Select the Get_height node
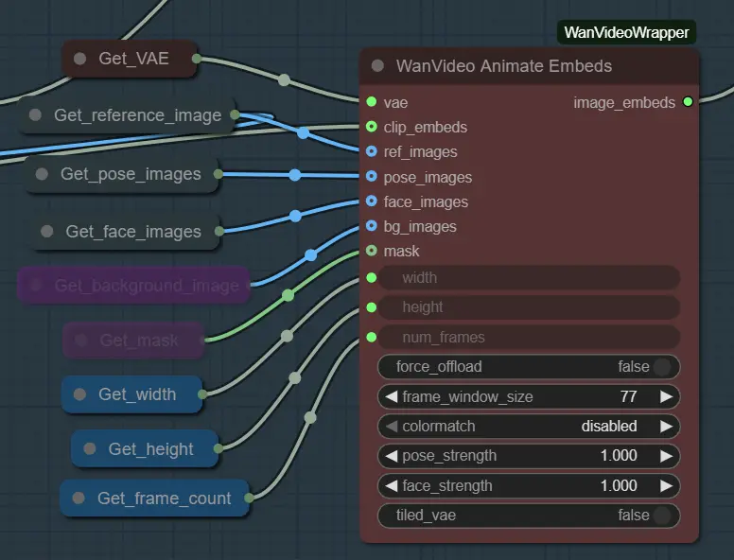Image resolution: width=734 pixels, height=560 pixels. pyautogui.click(x=151, y=449)
